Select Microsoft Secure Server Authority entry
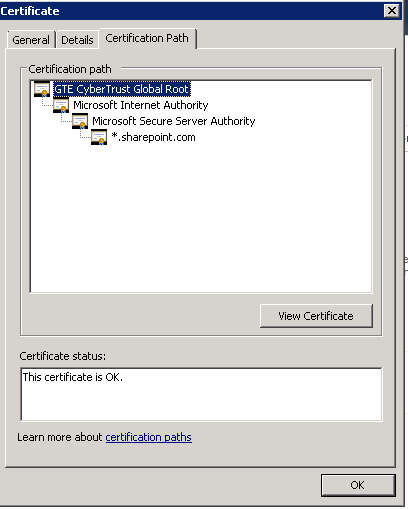Image resolution: width=408 pixels, height=510 pixels. 174,121
